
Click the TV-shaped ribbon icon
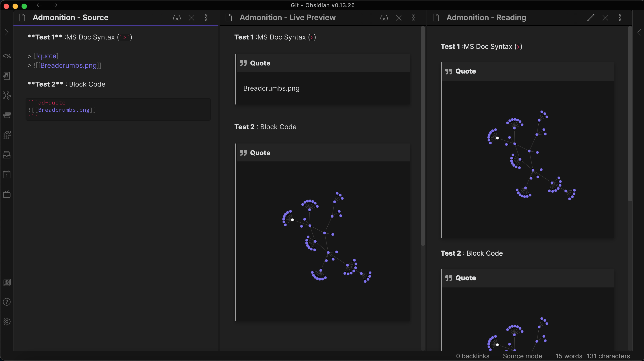click(x=7, y=194)
